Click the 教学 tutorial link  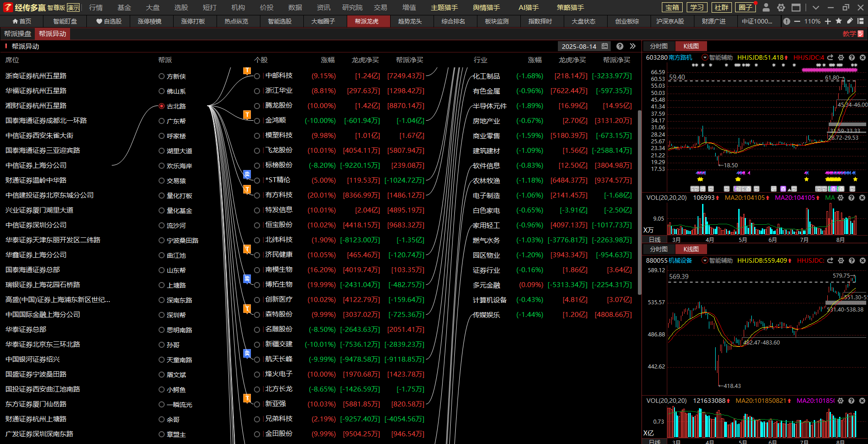(849, 34)
